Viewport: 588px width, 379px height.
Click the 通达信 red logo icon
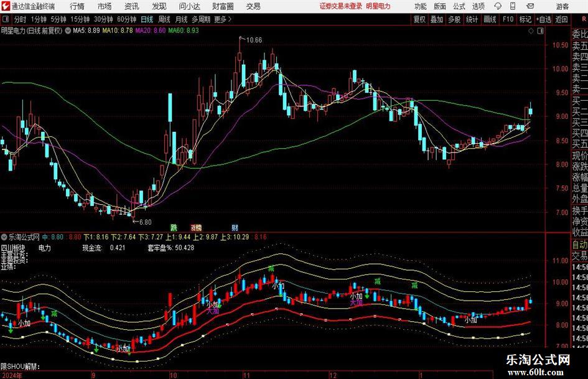pos(6,6)
